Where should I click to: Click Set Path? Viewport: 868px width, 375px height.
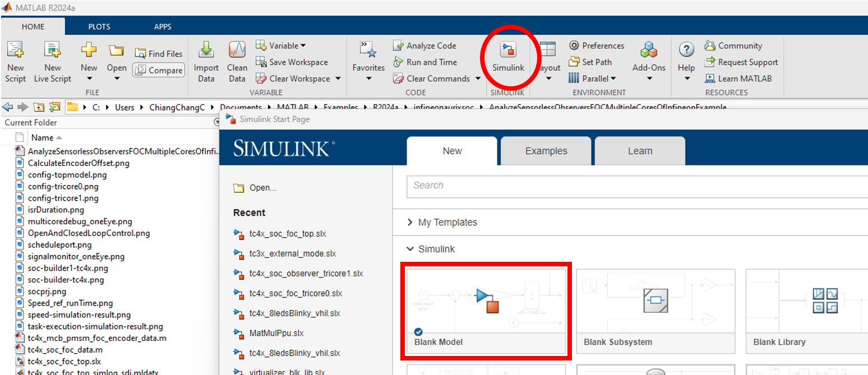point(590,62)
